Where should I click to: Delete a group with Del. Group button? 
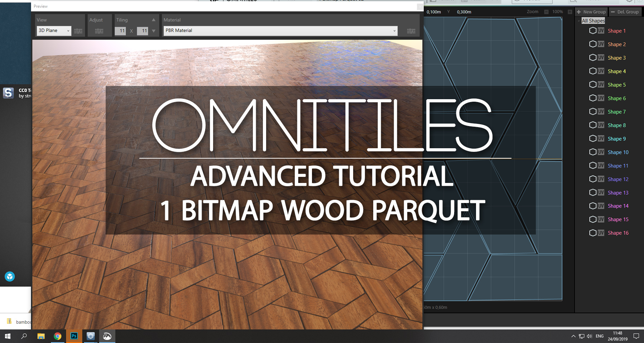click(x=625, y=11)
